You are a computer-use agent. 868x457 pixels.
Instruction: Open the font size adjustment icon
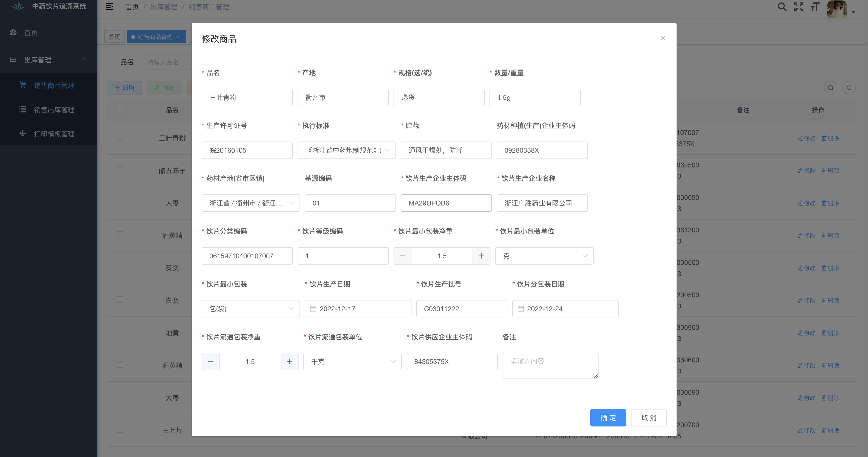click(x=815, y=7)
